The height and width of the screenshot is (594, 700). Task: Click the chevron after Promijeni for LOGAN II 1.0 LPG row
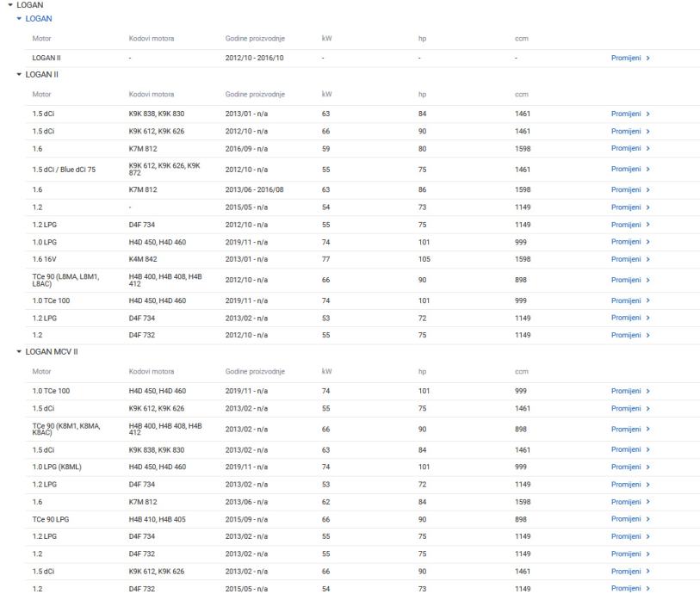tap(647, 242)
